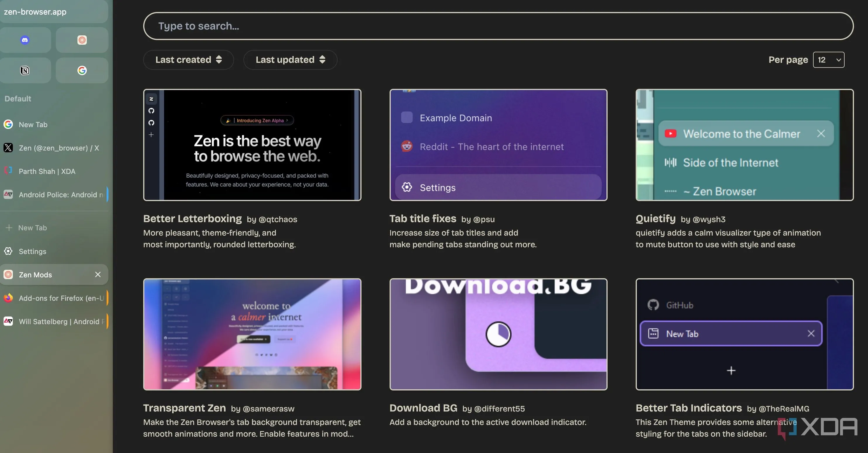Click the X logo icon of Zen tab

tap(8, 148)
